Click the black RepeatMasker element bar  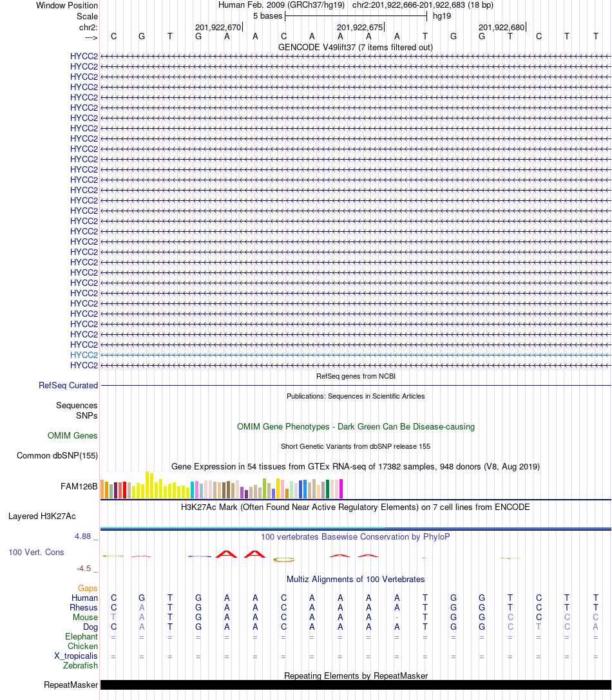[356, 685]
